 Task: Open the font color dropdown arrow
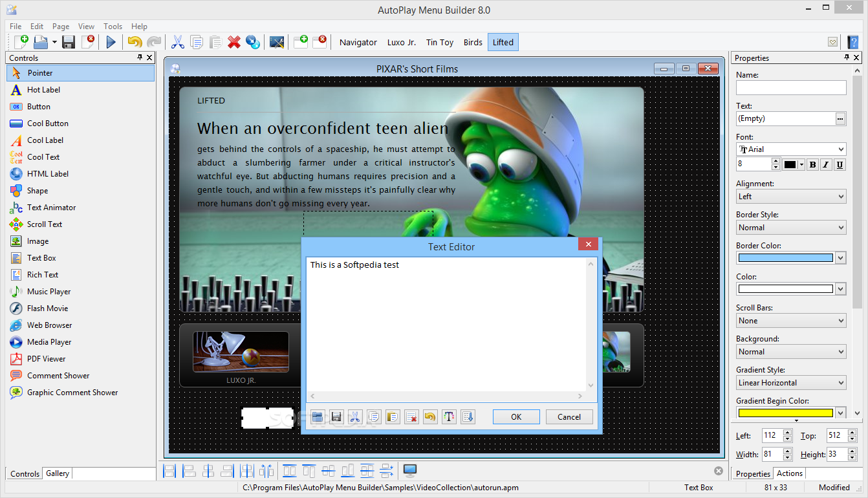[801, 165]
